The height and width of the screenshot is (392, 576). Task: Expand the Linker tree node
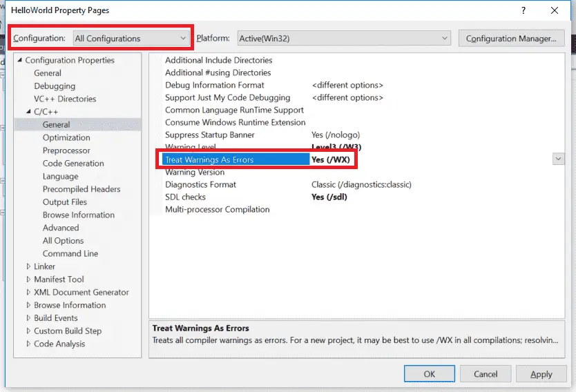[x=28, y=266]
